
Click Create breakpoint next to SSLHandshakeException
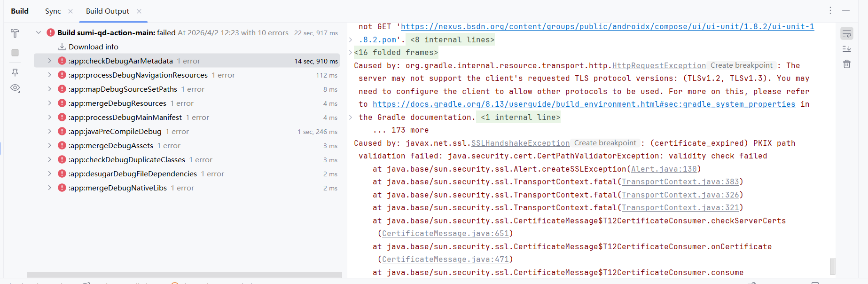click(605, 143)
